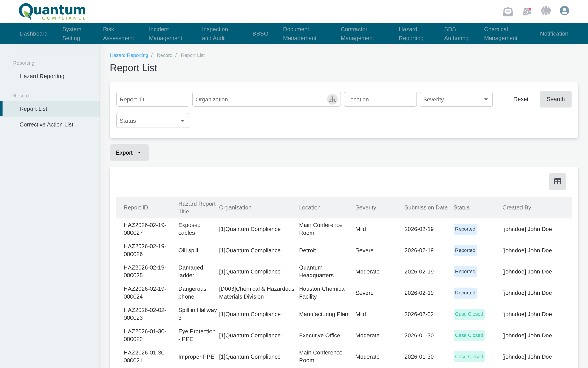Focus the Location input field
The height and width of the screenshot is (368, 588).
380,99
